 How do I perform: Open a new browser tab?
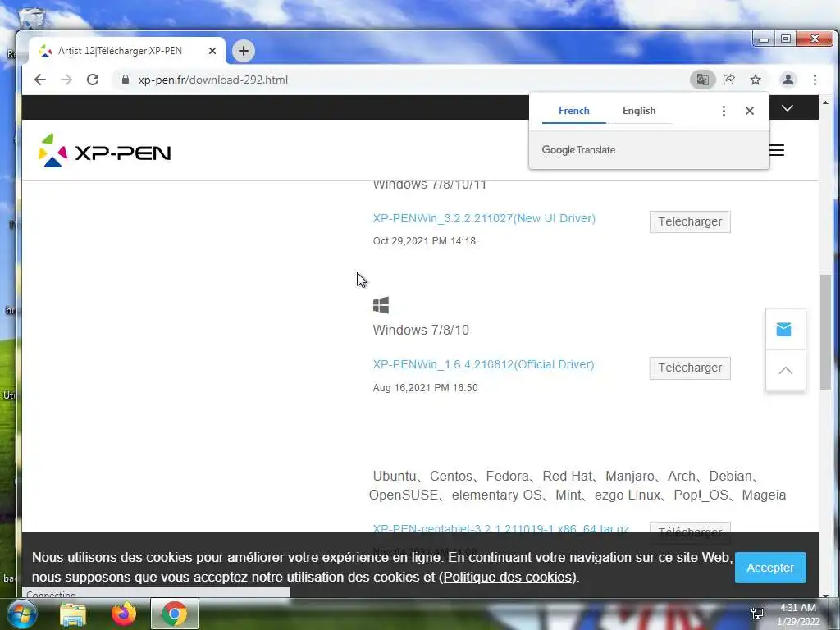tap(243, 51)
